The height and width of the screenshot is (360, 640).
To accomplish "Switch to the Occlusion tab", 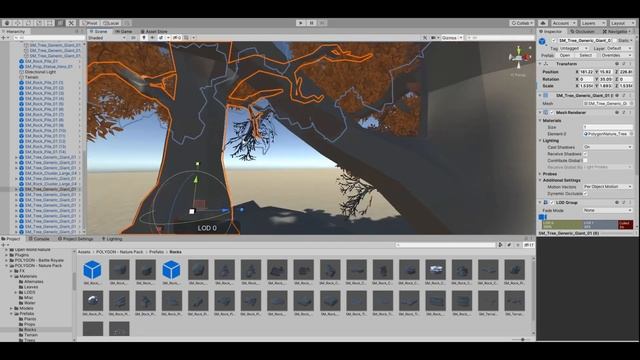I will 582,31.
